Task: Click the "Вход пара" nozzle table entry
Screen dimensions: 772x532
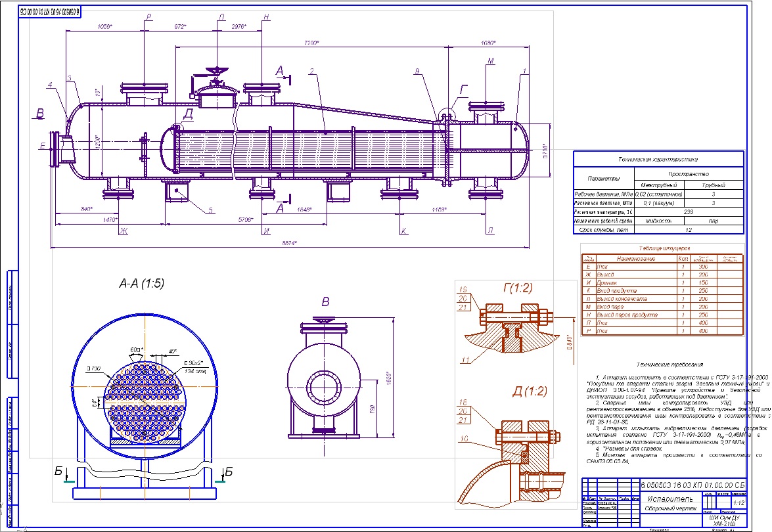Action: coord(610,307)
